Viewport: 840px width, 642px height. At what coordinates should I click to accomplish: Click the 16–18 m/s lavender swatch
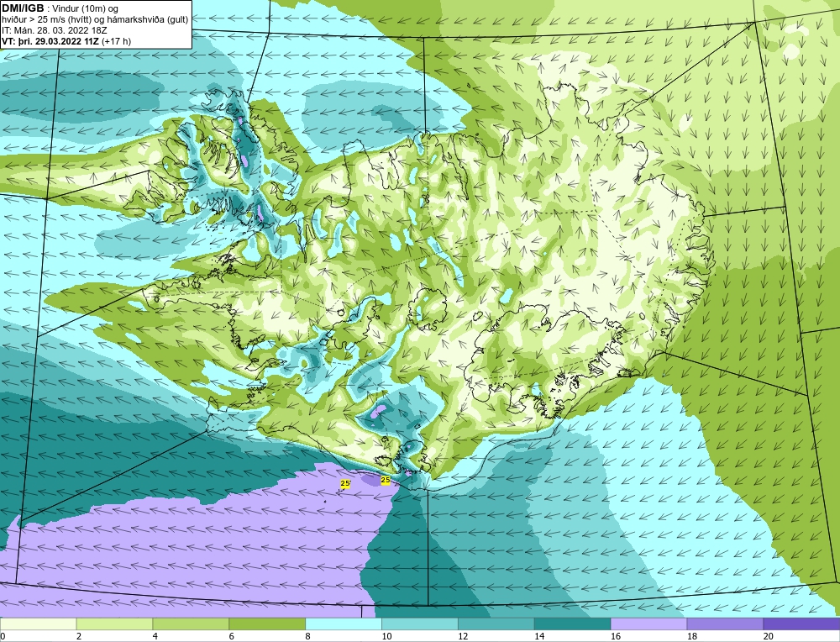648,624
